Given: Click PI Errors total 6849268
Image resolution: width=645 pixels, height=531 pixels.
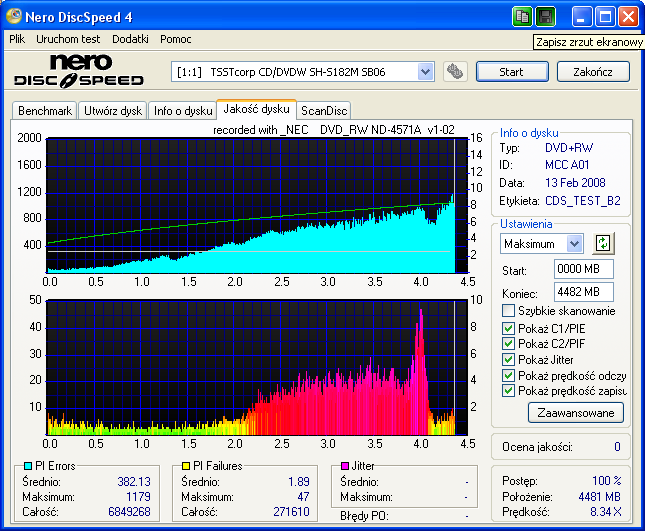Looking at the screenshot, I should pyautogui.click(x=129, y=512).
